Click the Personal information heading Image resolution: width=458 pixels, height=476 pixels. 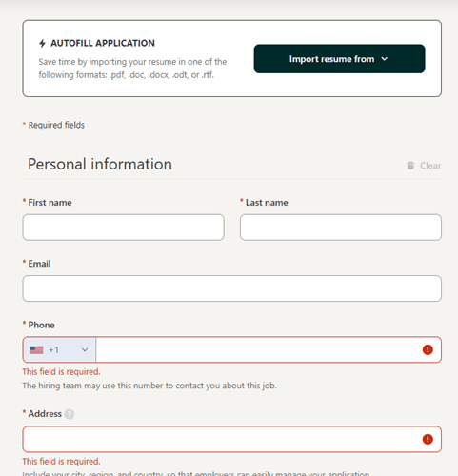pos(100,165)
